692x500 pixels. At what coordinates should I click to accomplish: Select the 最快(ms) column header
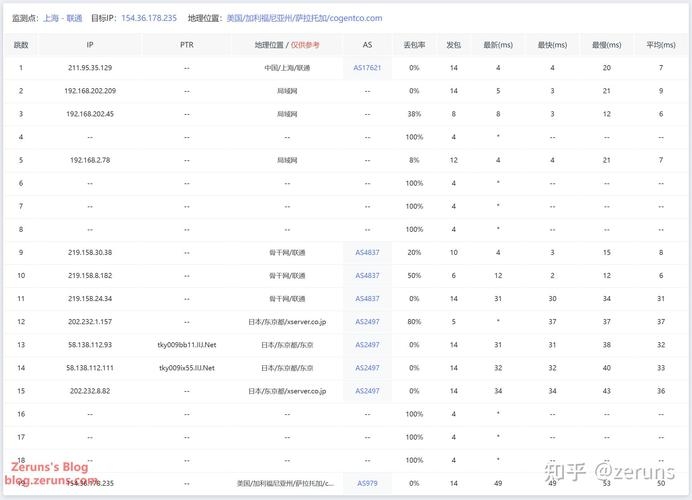552,45
